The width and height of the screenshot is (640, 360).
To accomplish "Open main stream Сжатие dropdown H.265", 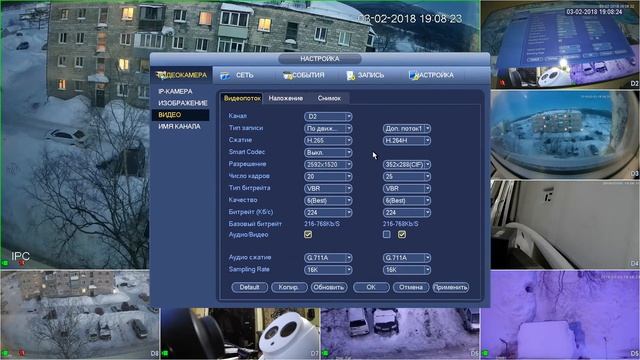I will (328, 140).
